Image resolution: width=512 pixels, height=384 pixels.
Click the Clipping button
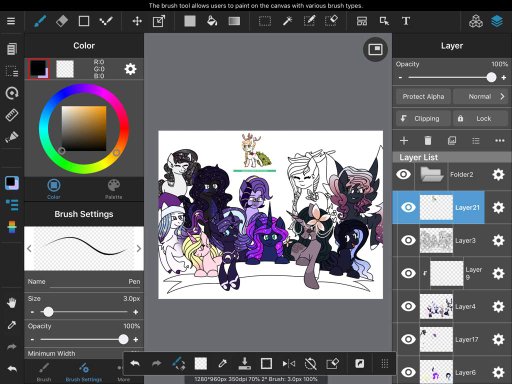423,119
